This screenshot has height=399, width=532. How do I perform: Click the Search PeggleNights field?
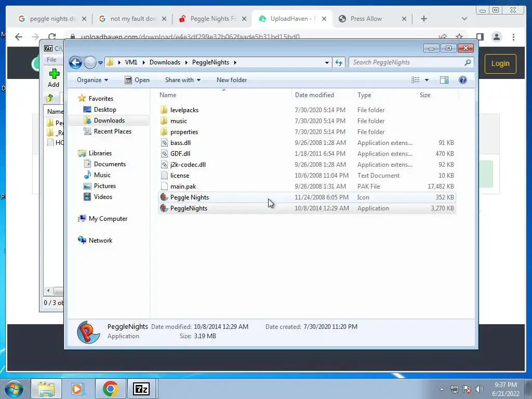[411, 62]
